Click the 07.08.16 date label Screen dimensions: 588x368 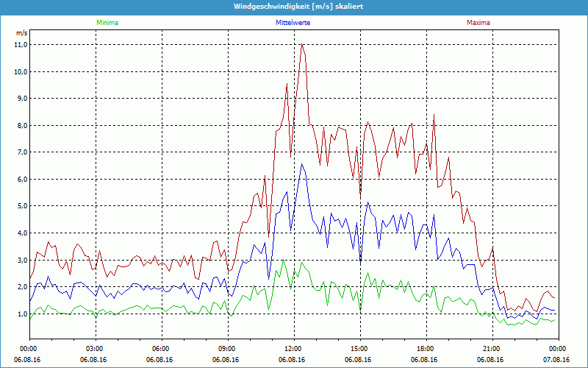556,360
